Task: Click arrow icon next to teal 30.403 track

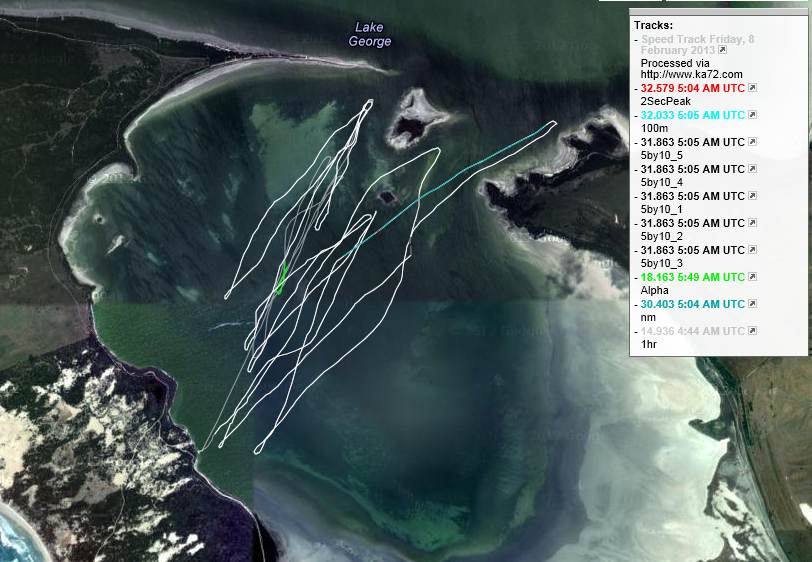Action: coord(752,304)
